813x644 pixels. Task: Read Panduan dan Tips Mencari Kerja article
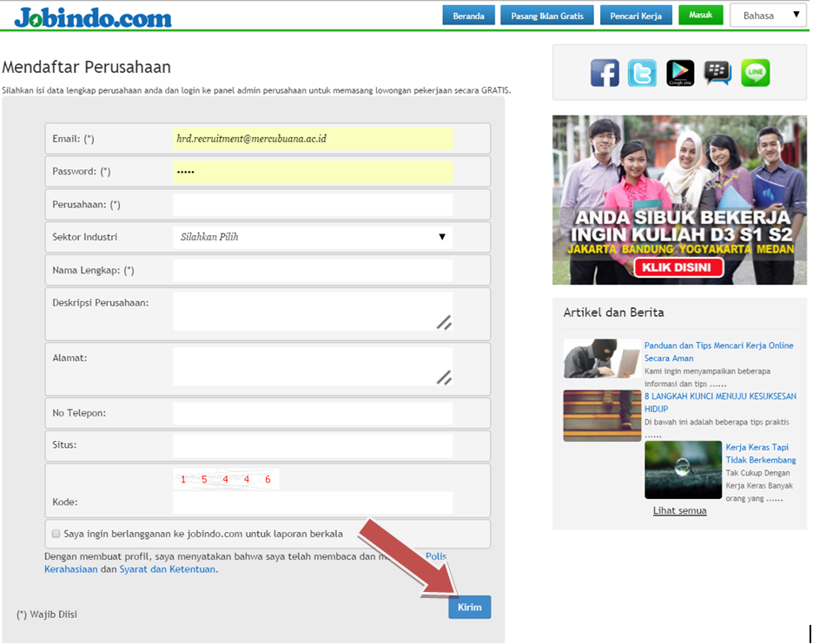pyautogui.click(x=718, y=352)
